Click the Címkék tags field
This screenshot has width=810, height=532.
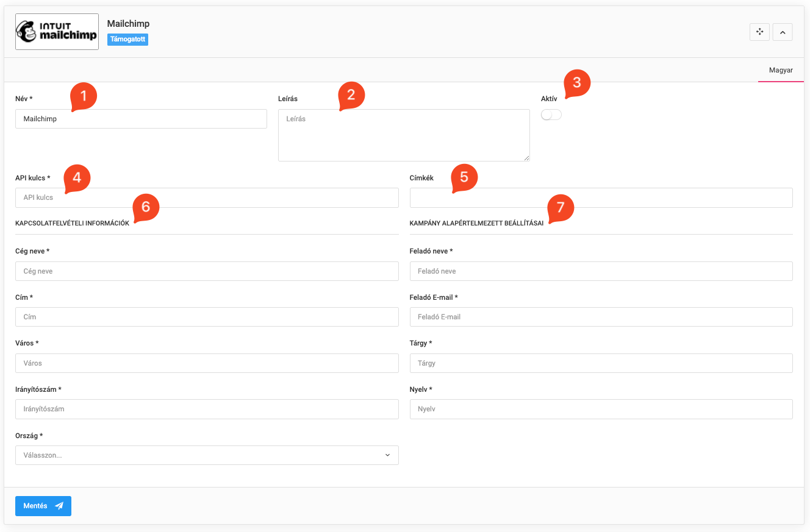click(x=601, y=197)
